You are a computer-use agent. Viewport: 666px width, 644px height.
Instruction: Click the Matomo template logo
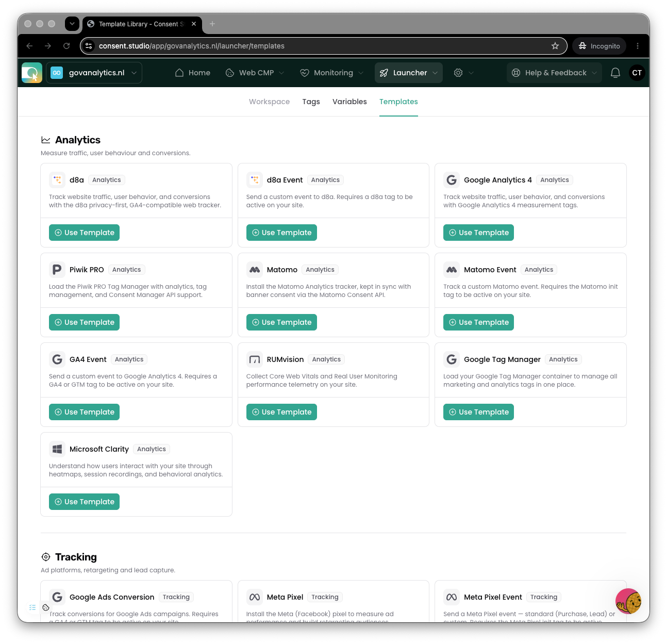coord(255,270)
